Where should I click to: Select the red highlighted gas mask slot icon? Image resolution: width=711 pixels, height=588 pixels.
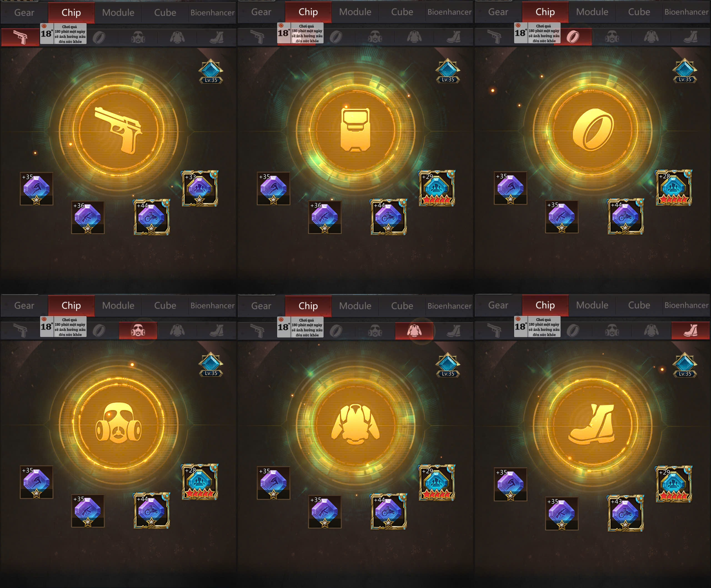pos(138,330)
